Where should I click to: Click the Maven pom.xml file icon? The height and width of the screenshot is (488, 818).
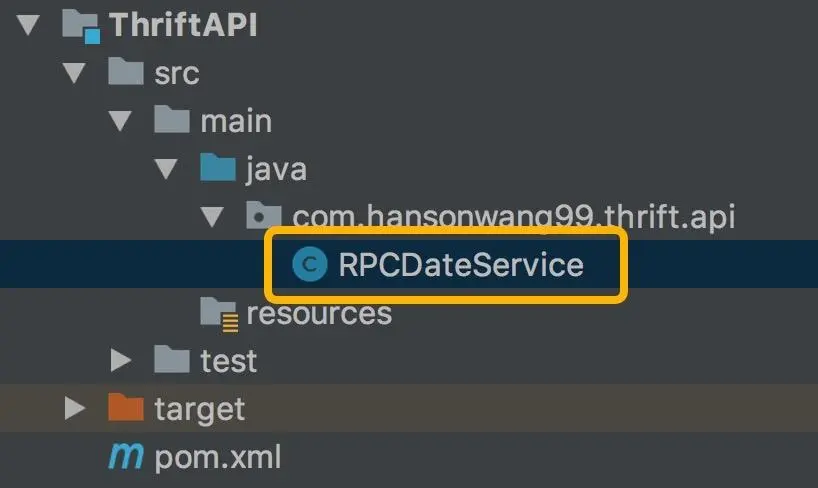[126, 456]
